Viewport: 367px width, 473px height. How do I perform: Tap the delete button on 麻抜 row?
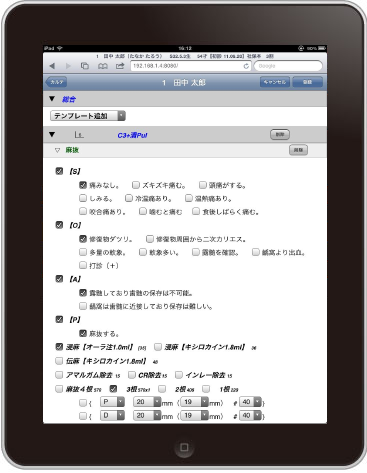tap(298, 150)
